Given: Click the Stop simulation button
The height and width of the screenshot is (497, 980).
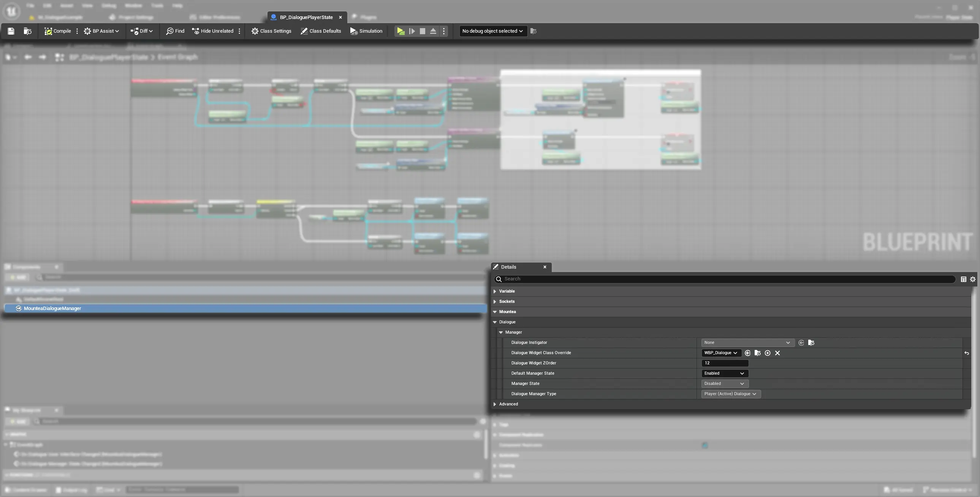Looking at the screenshot, I should (422, 31).
